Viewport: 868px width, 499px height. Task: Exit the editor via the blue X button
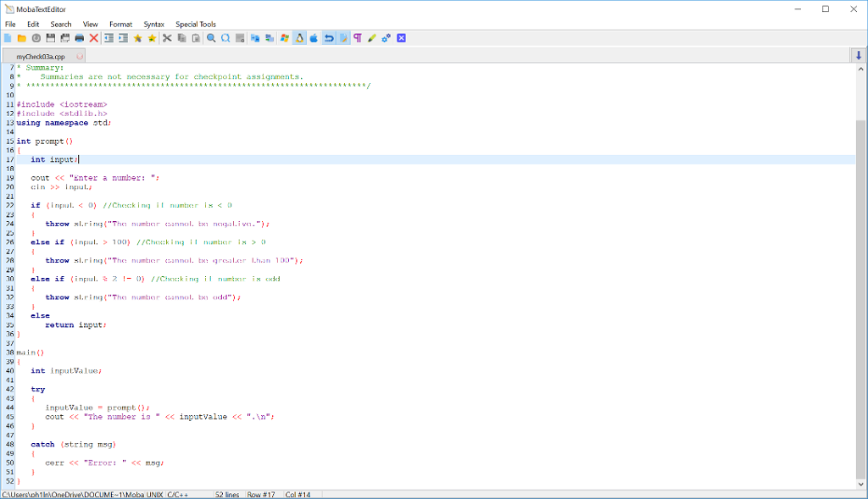401,37
